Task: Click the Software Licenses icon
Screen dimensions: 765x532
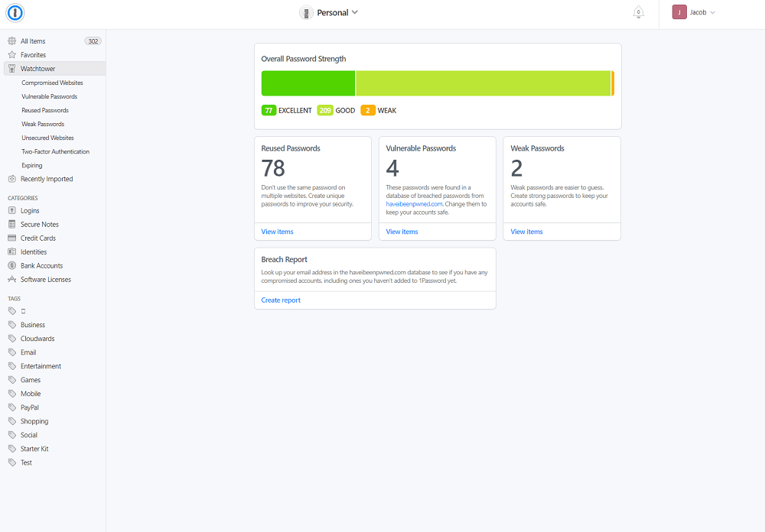Action: tap(12, 279)
